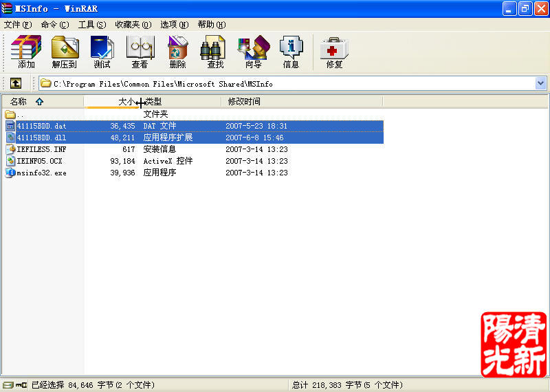Click type text '安装信息'

pos(159,149)
